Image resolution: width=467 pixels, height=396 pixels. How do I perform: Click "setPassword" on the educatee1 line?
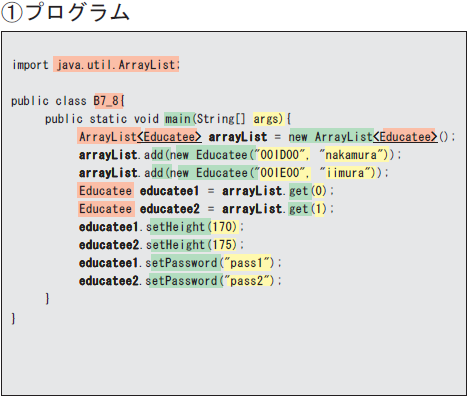click(181, 263)
